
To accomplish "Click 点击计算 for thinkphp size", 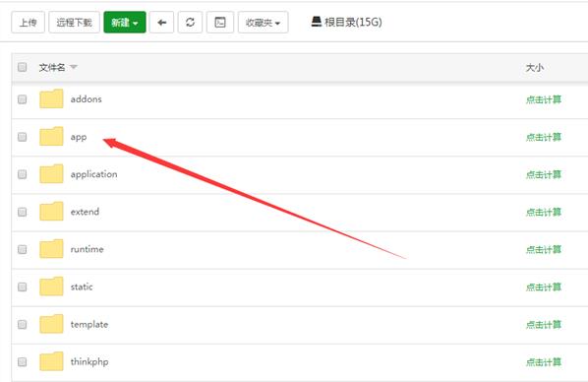I will [544, 362].
